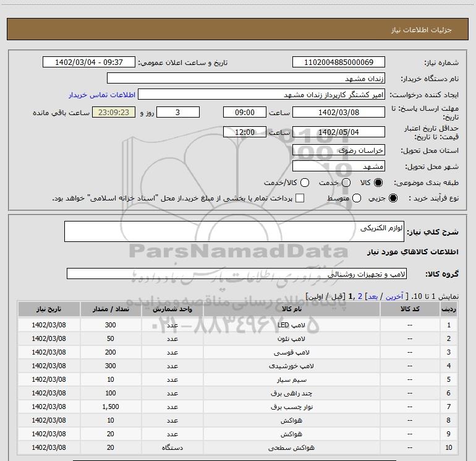Select the لامپ LED item row

click(x=237, y=325)
